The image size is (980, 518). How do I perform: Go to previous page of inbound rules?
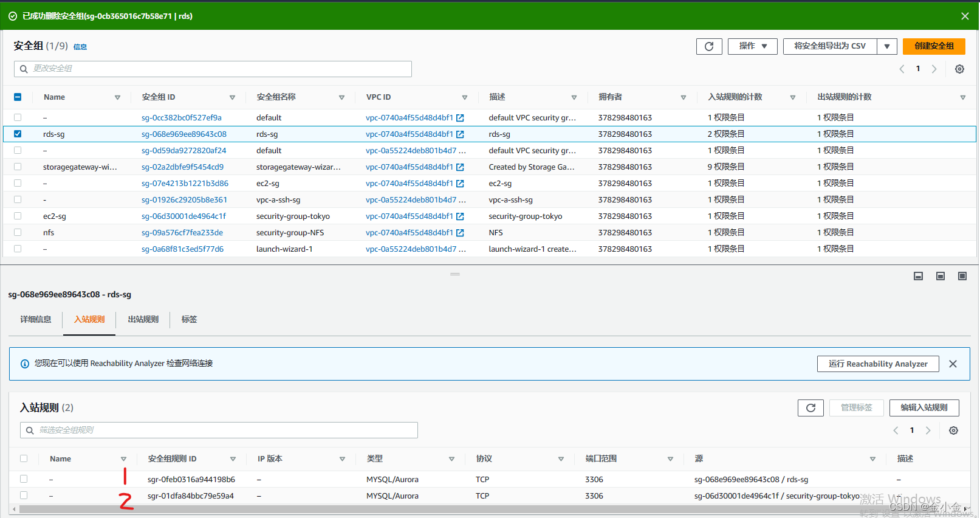pyautogui.click(x=896, y=430)
